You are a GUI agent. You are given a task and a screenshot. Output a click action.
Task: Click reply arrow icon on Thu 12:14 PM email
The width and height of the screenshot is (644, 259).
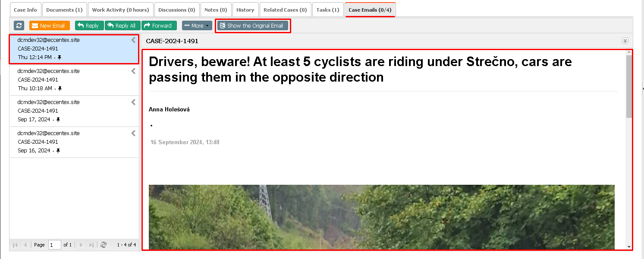(x=133, y=40)
